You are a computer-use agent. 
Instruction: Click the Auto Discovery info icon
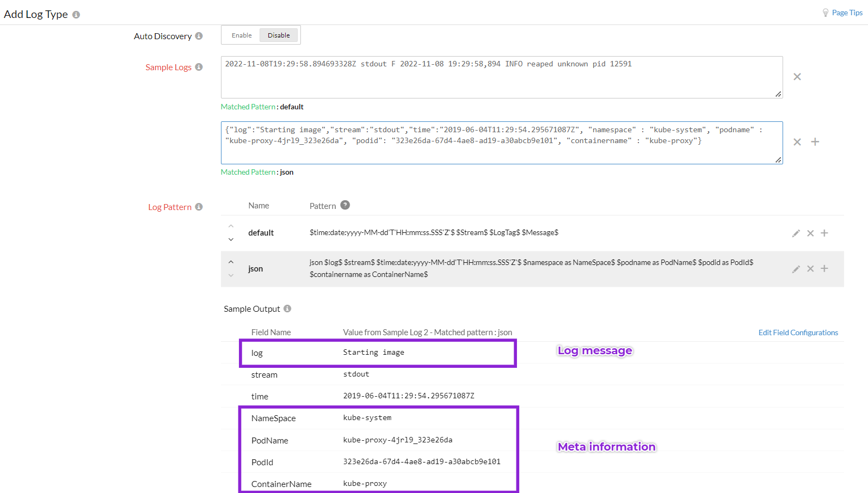(x=199, y=36)
